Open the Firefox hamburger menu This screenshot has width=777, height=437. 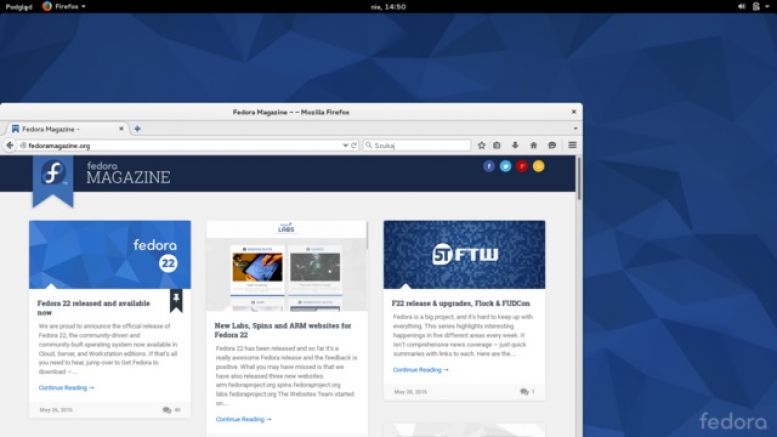point(572,145)
